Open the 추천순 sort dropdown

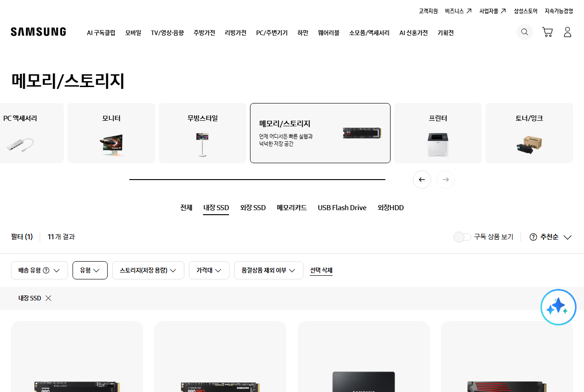click(556, 237)
